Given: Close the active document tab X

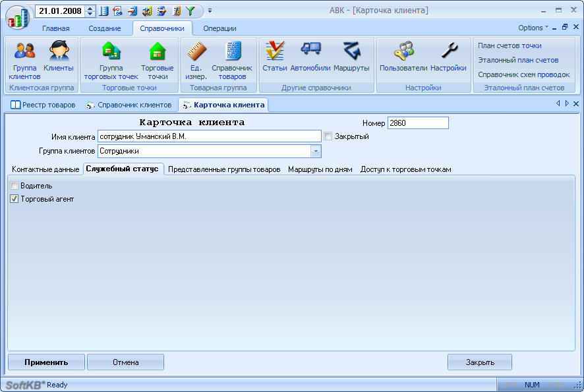Looking at the screenshot, I should (x=576, y=104).
